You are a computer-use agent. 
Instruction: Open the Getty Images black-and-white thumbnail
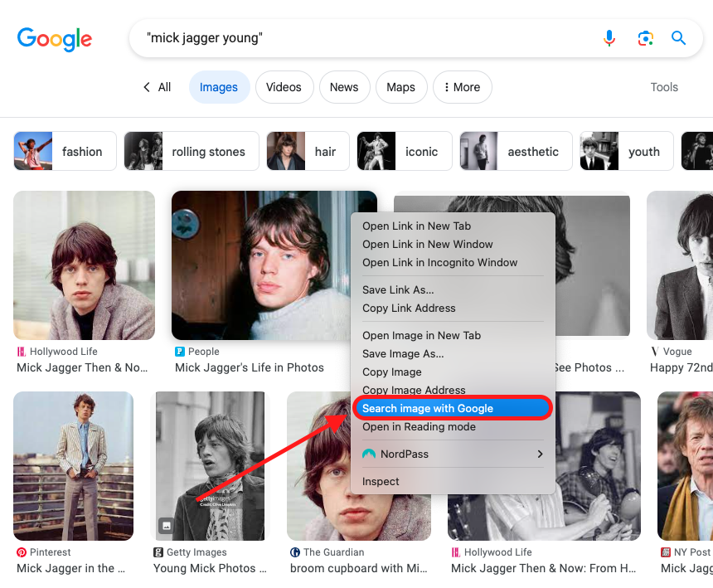pos(210,465)
